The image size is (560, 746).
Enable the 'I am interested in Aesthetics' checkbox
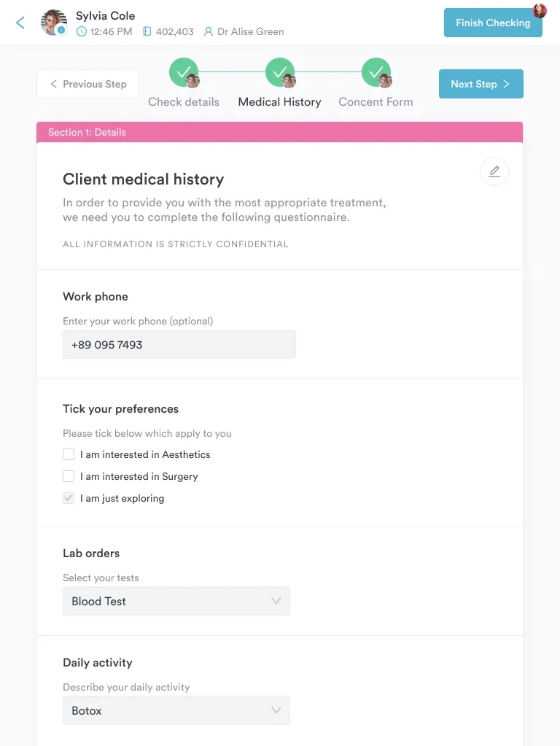(68, 454)
